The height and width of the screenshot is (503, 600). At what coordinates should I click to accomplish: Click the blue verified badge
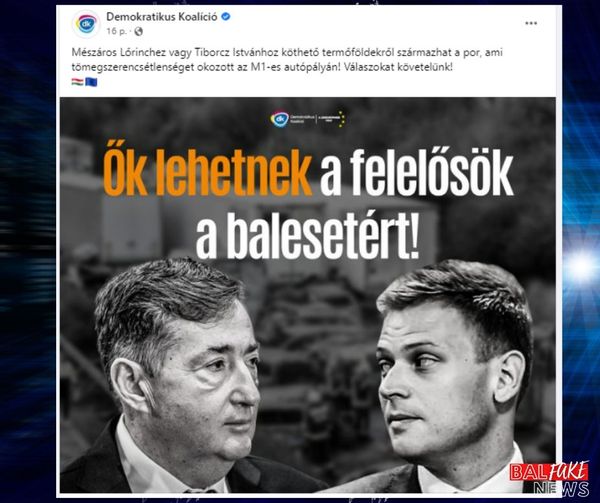226,17
